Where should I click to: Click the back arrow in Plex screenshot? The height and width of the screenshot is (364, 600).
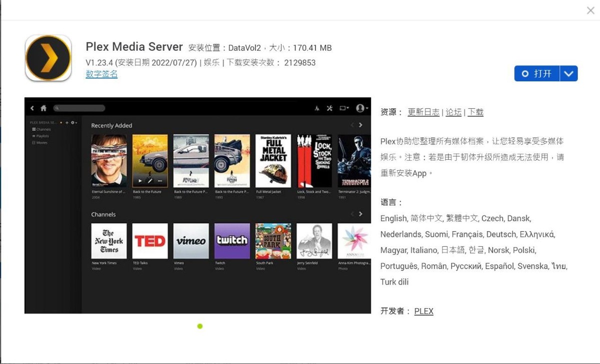[32, 108]
